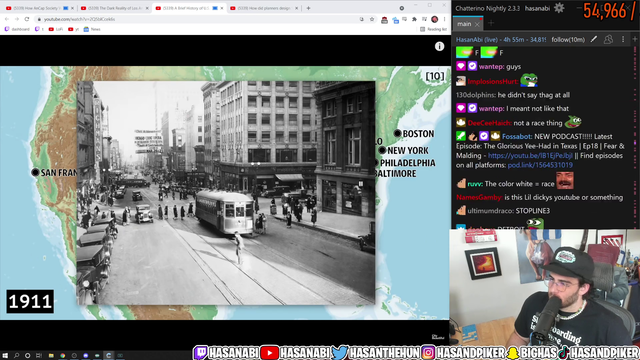Click the pencil moderation mode icon
The image size is (640, 360).
594,39
